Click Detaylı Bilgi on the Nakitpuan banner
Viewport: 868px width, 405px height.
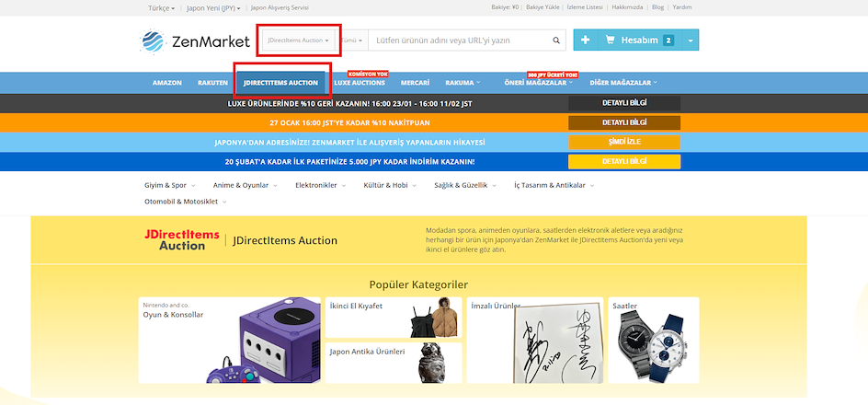click(x=624, y=122)
